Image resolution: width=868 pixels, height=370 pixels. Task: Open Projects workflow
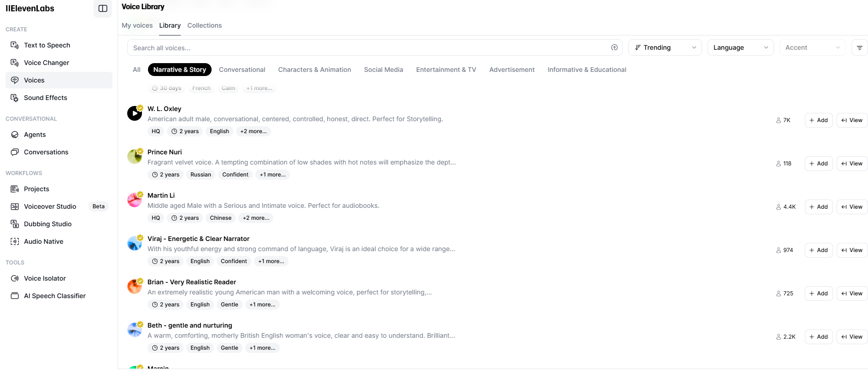pos(59,189)
